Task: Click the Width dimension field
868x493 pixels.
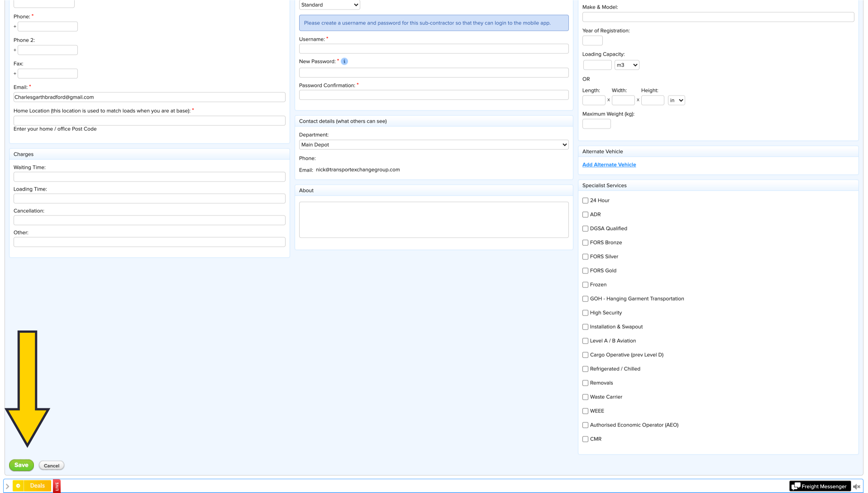Action: click(623, 101)
